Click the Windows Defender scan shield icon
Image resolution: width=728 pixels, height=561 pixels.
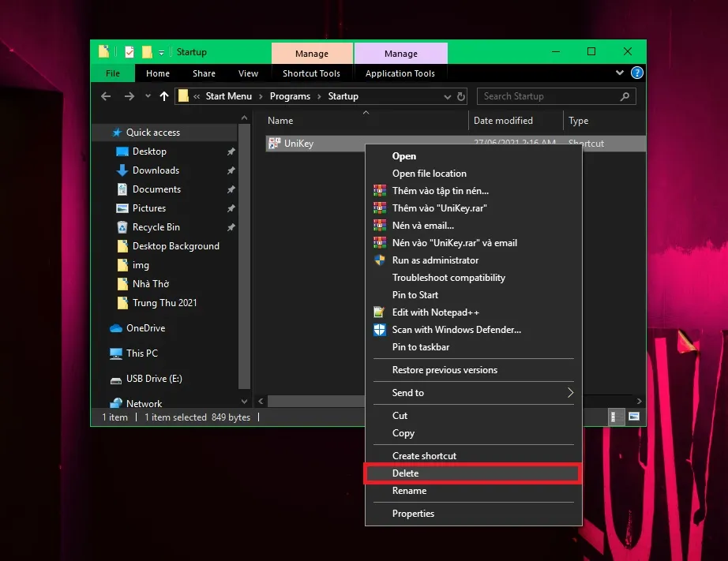click(378, 330)
